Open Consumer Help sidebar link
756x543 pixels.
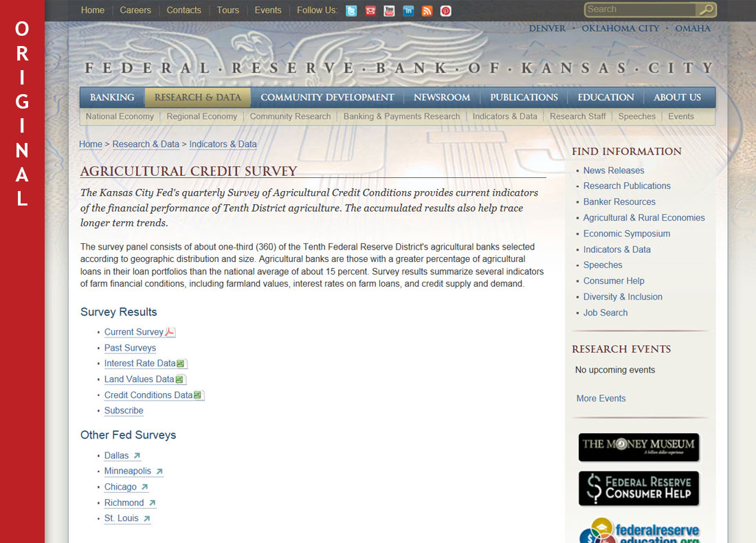click(x=614, y=280)
